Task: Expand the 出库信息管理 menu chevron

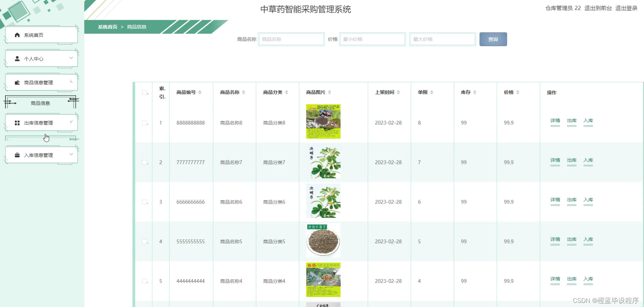Action: click(71, 122)
